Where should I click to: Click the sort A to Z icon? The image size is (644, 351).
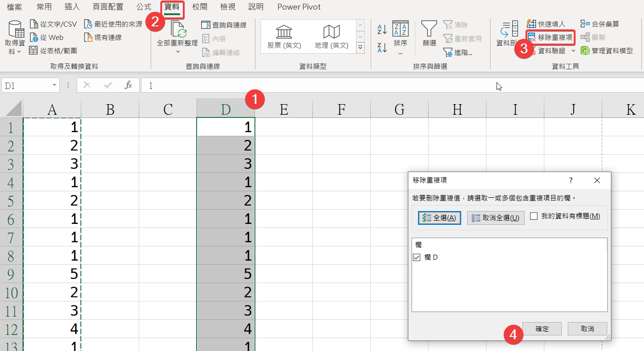[382, 29]
